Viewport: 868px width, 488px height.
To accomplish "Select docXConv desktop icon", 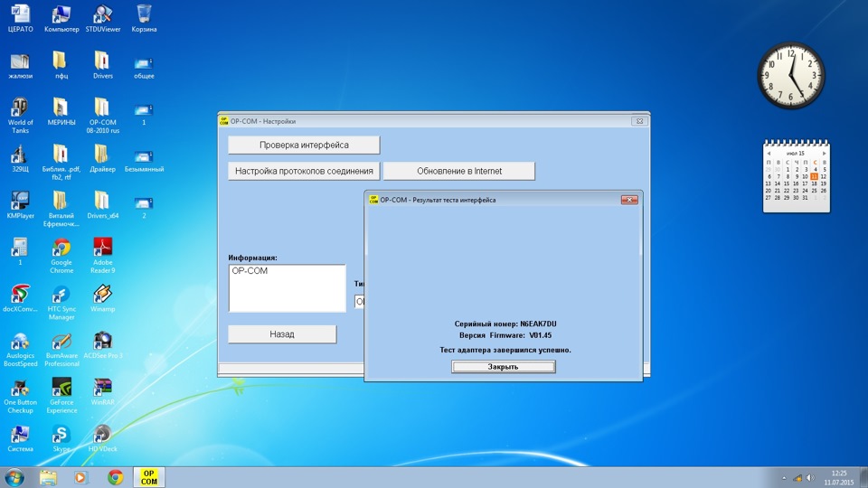I will (x=20, y=299).
